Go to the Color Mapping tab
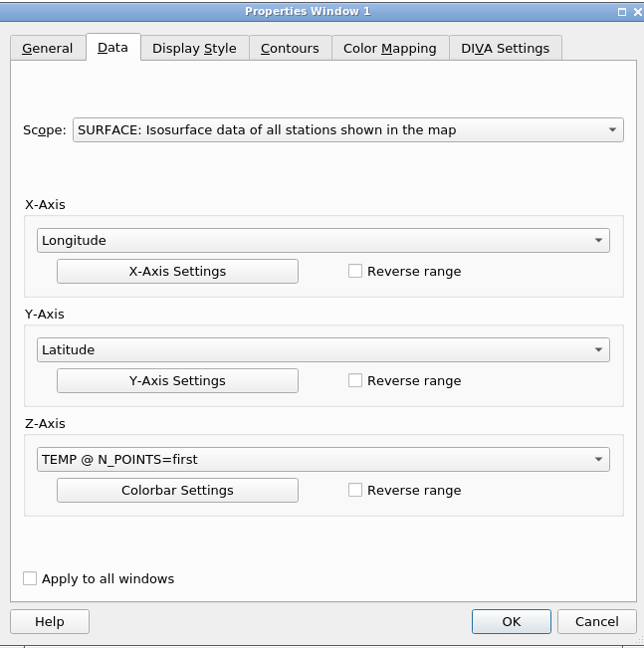Viewport: 644px width, 648px height. [x=390, y=48]
